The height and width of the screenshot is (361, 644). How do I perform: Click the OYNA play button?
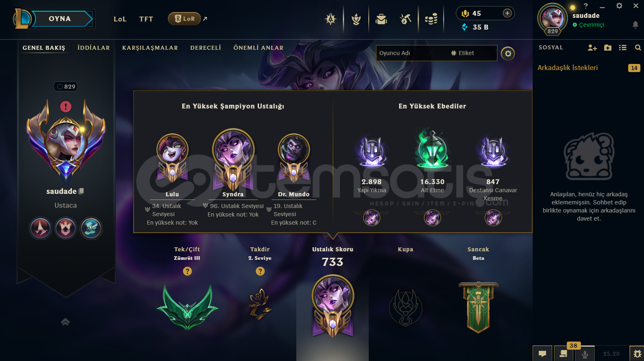(x=60, y=19)
